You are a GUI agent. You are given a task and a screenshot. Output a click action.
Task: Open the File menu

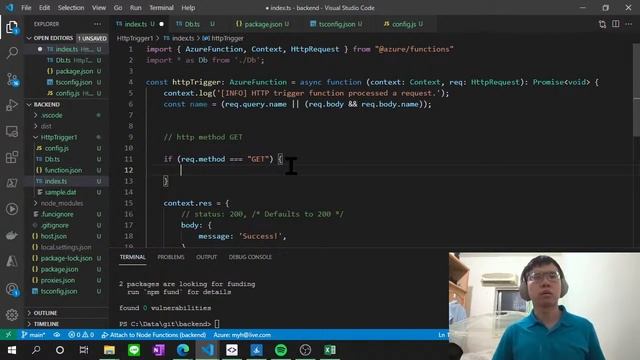[26, 8]
